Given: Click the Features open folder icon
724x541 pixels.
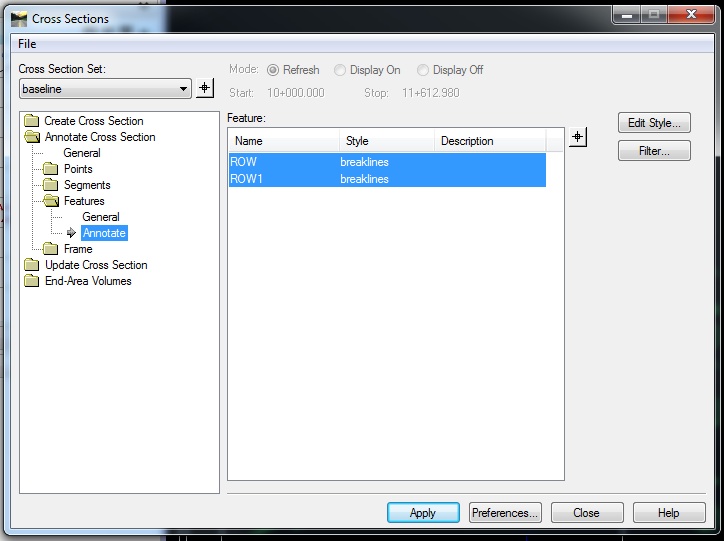Looking at the screenshot, I should coord(51,201).
